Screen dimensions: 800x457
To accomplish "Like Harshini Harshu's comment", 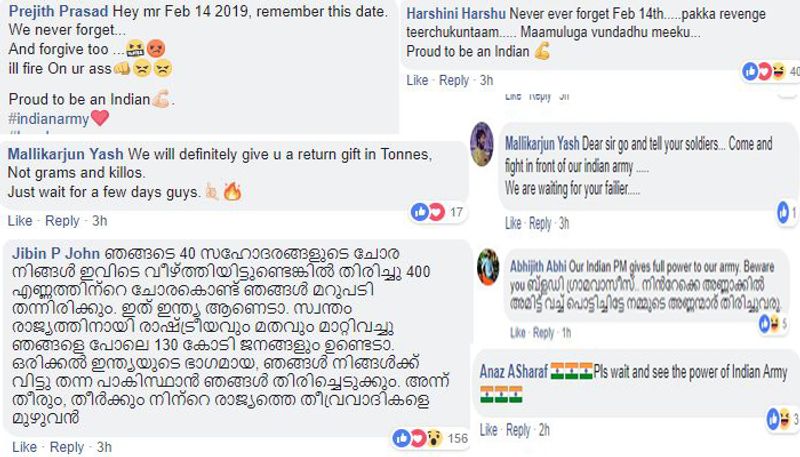I will pos(417,80).
